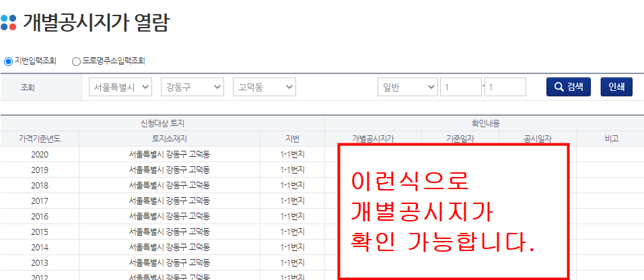Click the 개별공시지가 column header

coord(373,139)
